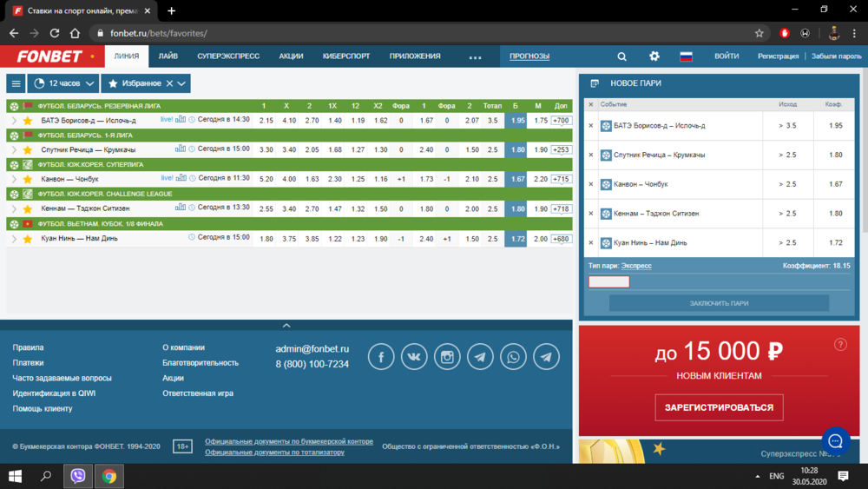Click the Chrome home button
This screenshot has width=868, height=489.
75,33
